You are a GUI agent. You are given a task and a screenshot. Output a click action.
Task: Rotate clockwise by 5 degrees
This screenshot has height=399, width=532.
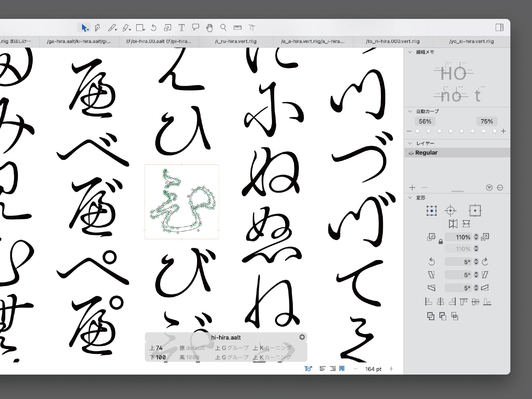coord(485,262)
